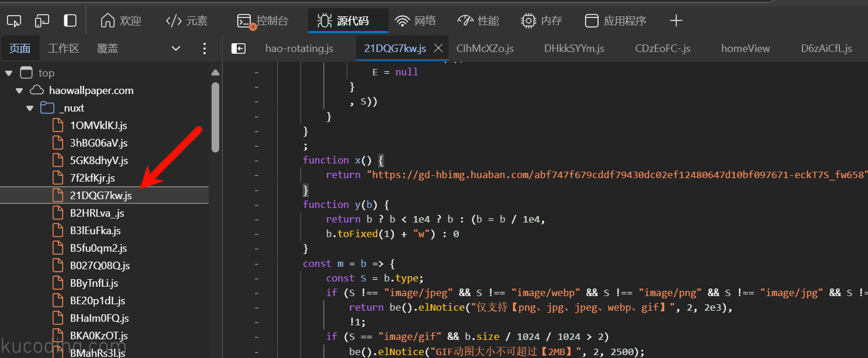Show more navigator tabs via the chevron
Screen dimensions: 868x358
coord(176,48)
